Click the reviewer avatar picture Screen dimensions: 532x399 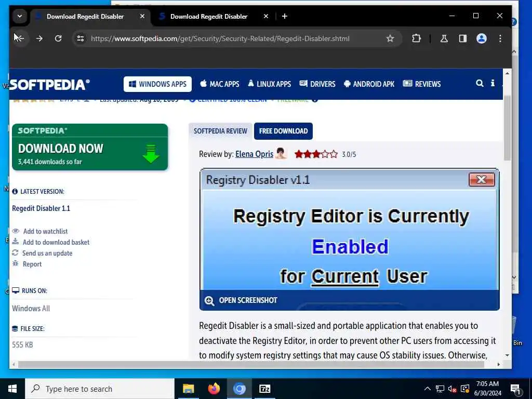(281, 153)
